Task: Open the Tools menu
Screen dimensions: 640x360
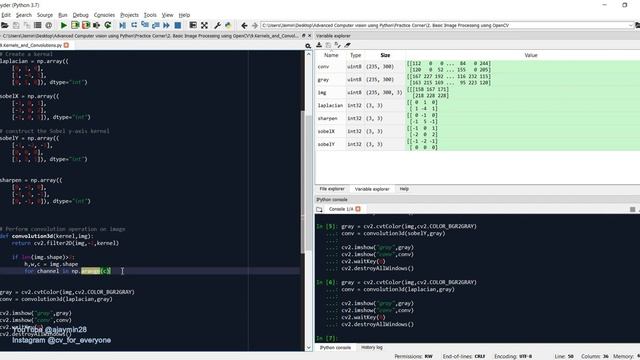Action: [150, 15]
